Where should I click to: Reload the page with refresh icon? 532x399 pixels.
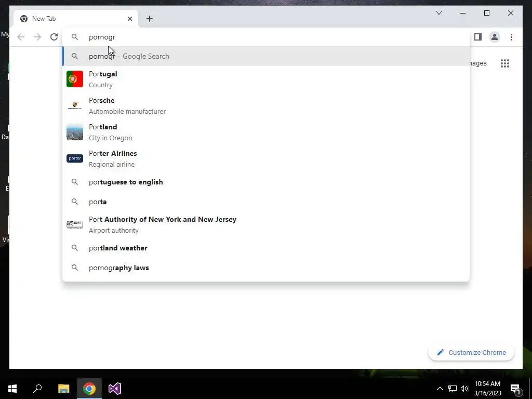point(54,37)
